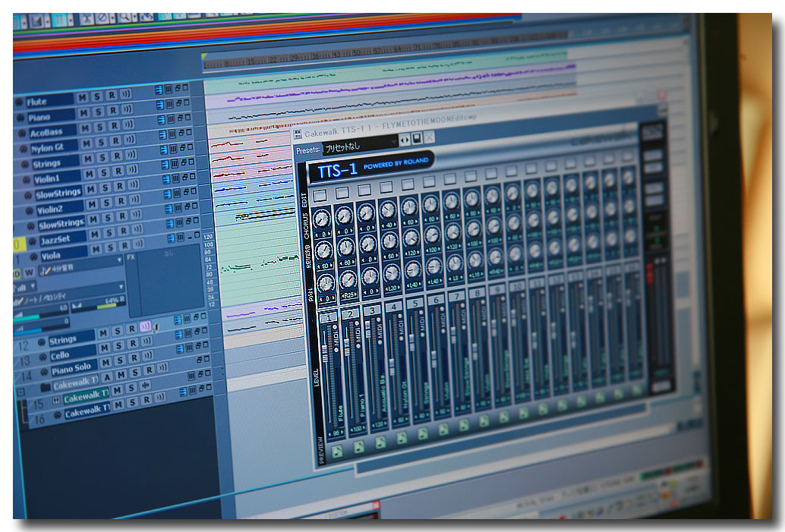Screen dimensions: 785x532
Task: Mute the JazzSet track
Action: [x=95, y=235]
